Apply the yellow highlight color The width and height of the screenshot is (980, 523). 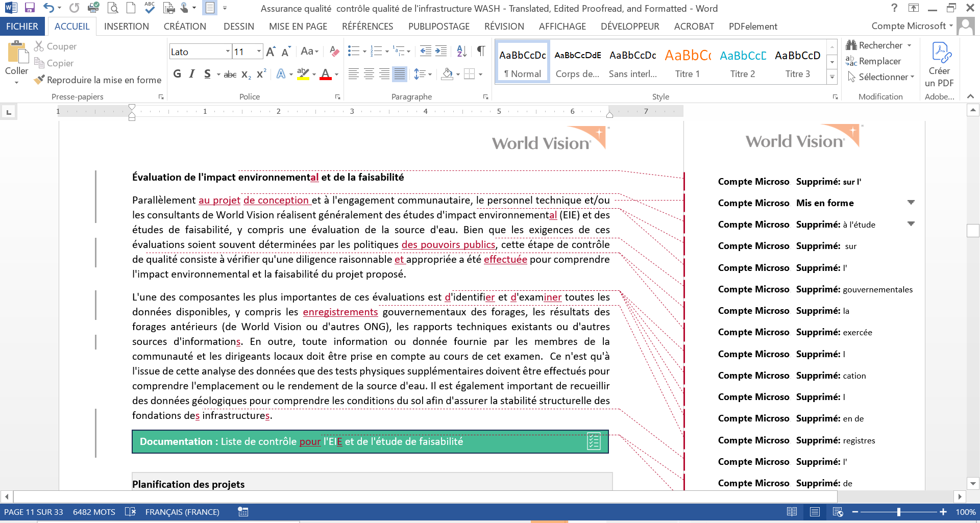tap(303, 74)
